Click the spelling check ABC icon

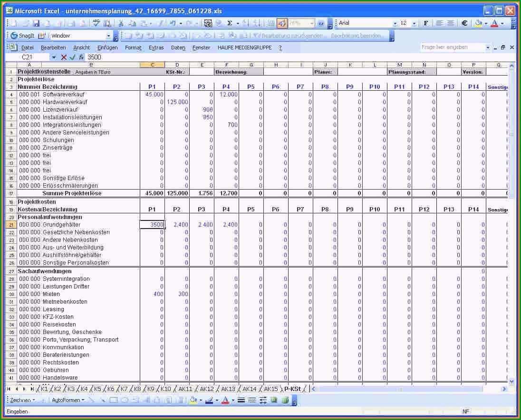96,23
